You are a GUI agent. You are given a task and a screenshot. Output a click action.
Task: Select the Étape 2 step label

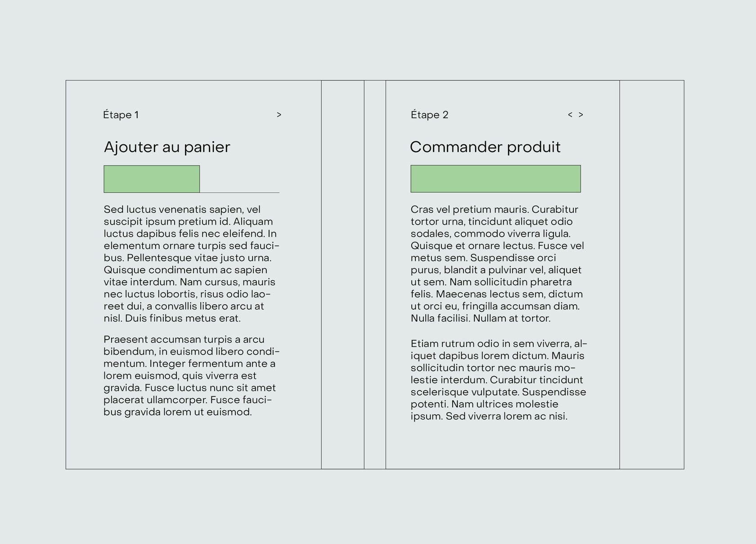pyautogui.click(x=429, y=115)
